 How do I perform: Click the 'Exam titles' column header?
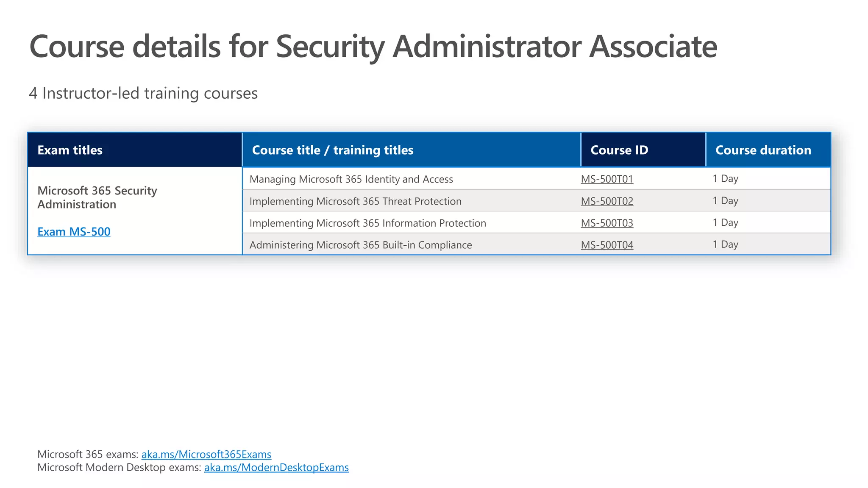tap(135, 150)
